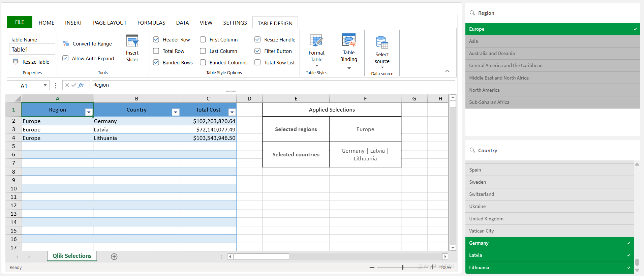
Task: Click the Convert to Range icon
Action: tap(66, 43)
